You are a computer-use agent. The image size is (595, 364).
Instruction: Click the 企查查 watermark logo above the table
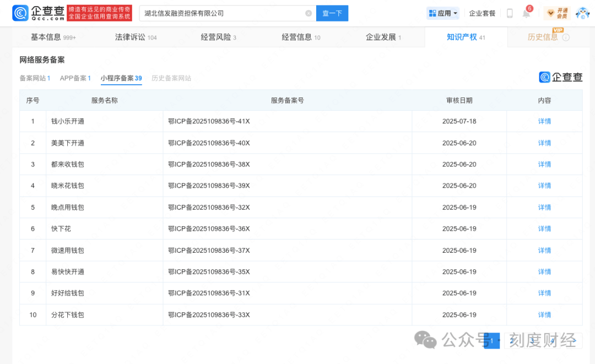(x=560, y=77)
